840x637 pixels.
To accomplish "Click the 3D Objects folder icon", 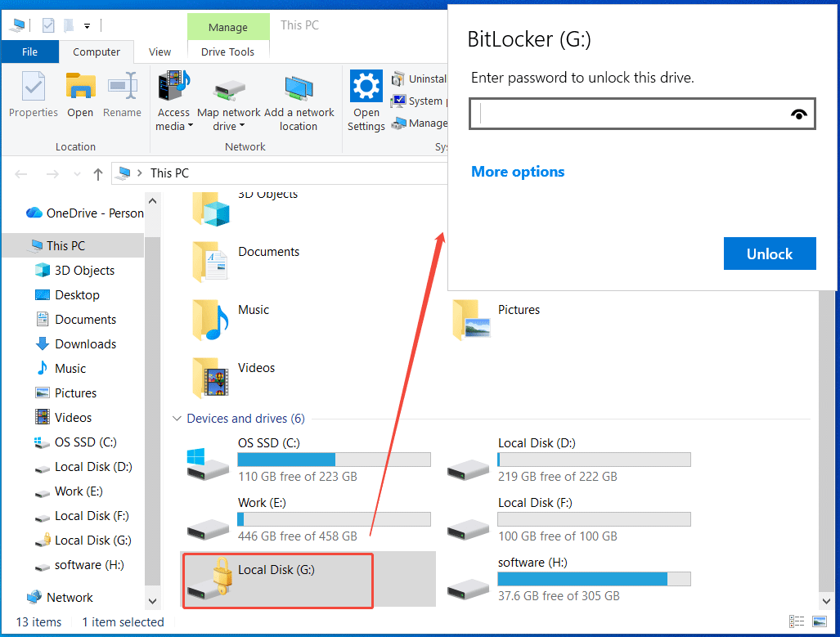I will click(210, 209).
